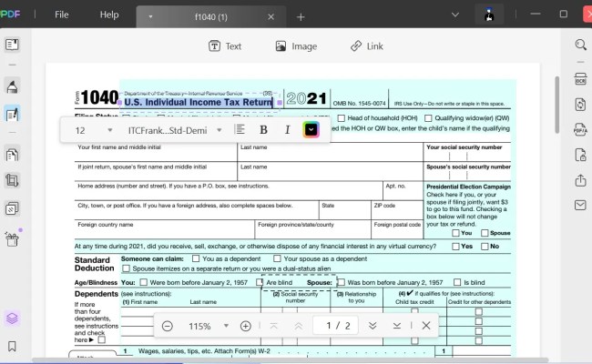The image size is (592, 364).
Task: Click the 'Your first name and middle initial' field
Action: [x=156, y=152]
